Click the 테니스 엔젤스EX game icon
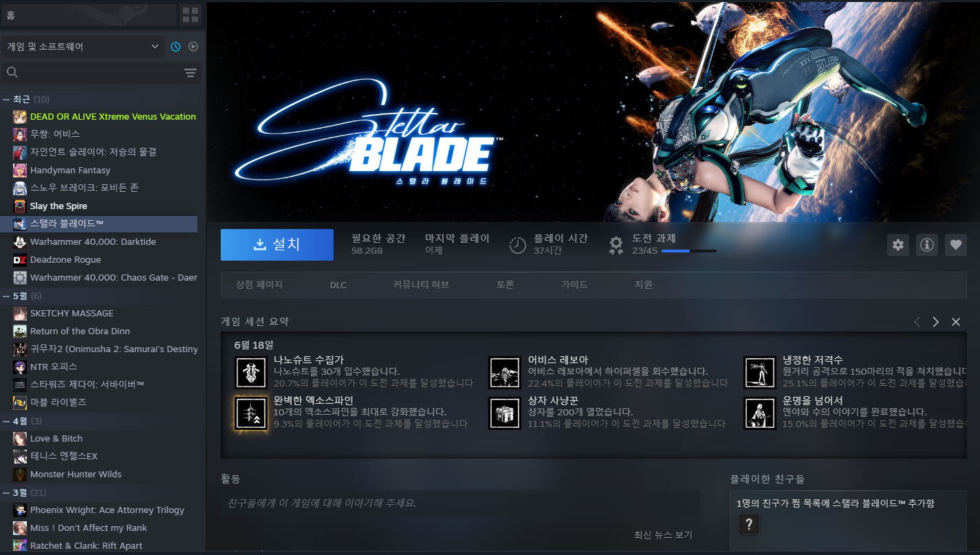This screenshot has height=555, width=980. pos(20,456)
